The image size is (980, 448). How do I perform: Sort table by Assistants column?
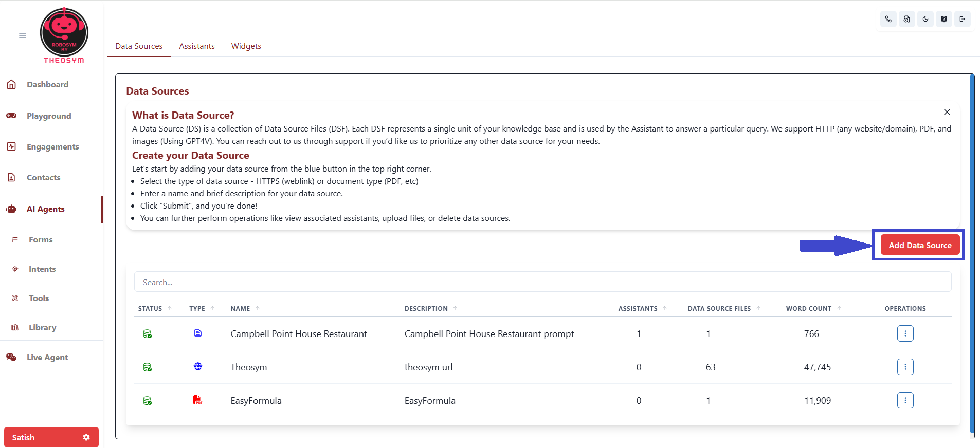(x=642, y=308)
